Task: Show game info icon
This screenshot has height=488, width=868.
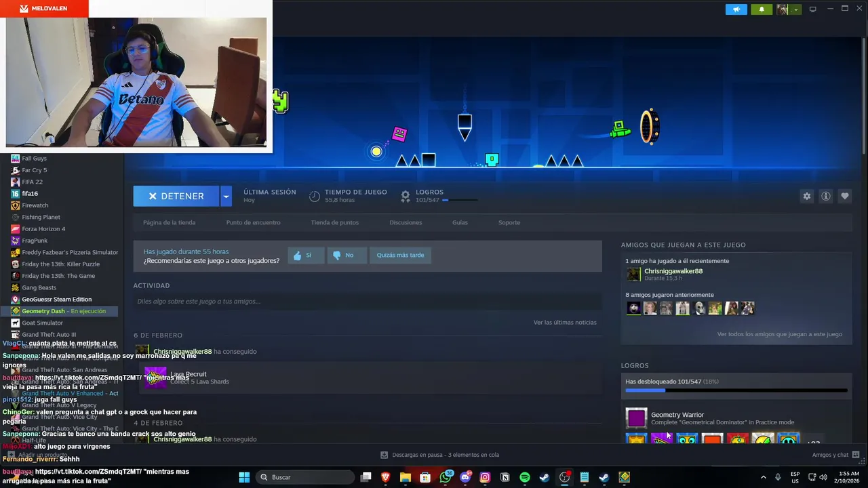Action: point(826,196)
